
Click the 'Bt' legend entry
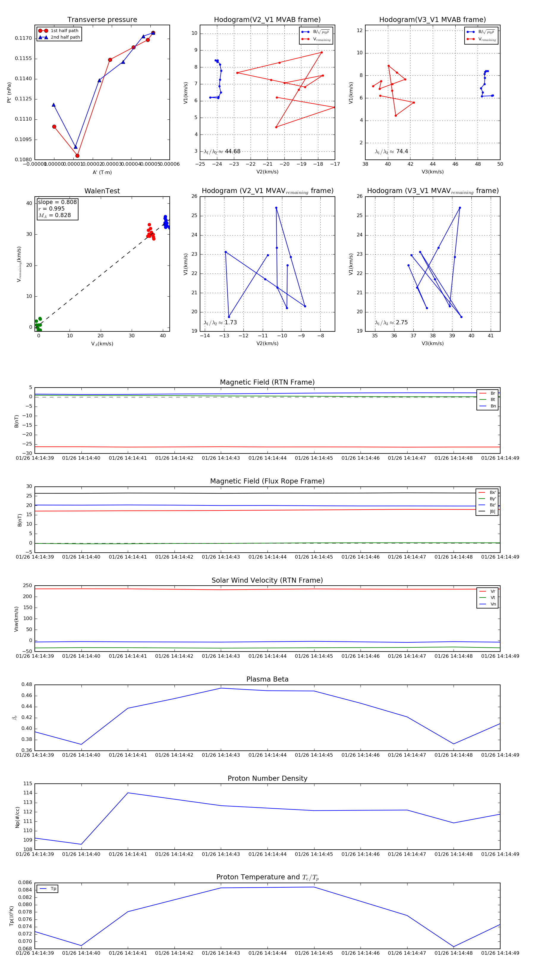(x=487, y=399)
